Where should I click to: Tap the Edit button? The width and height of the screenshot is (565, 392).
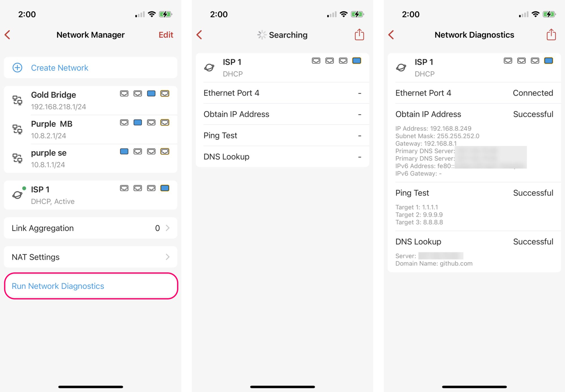[166, 35]
